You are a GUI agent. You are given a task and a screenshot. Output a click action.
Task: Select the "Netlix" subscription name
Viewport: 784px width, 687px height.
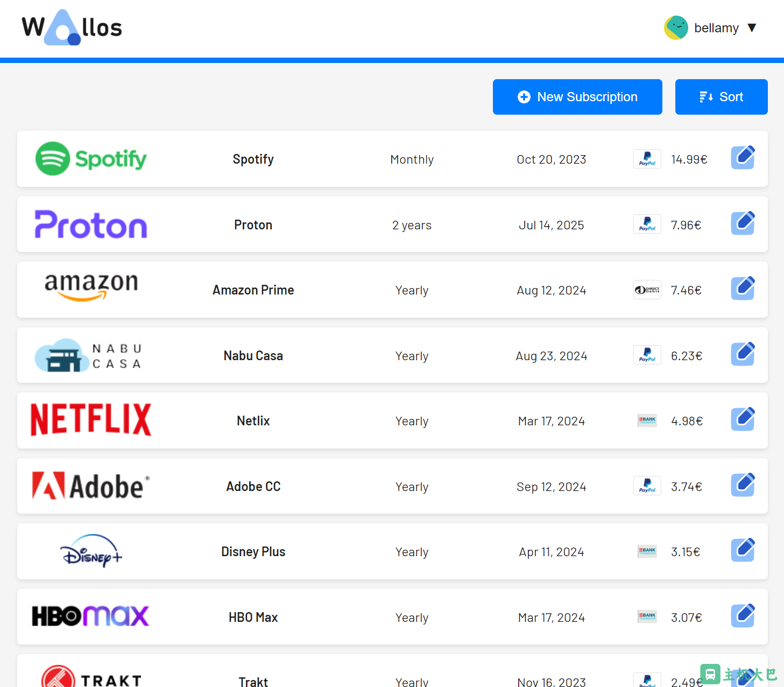(x=253, y=421)
